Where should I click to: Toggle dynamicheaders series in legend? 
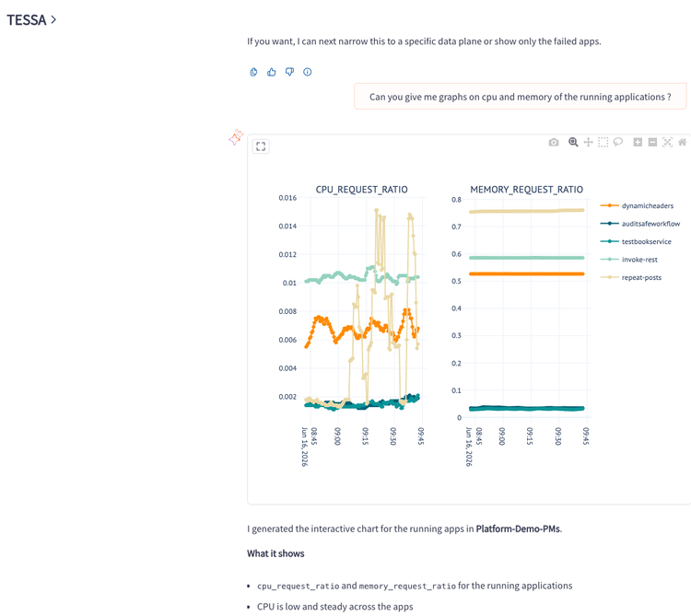[x=637, y=205]
